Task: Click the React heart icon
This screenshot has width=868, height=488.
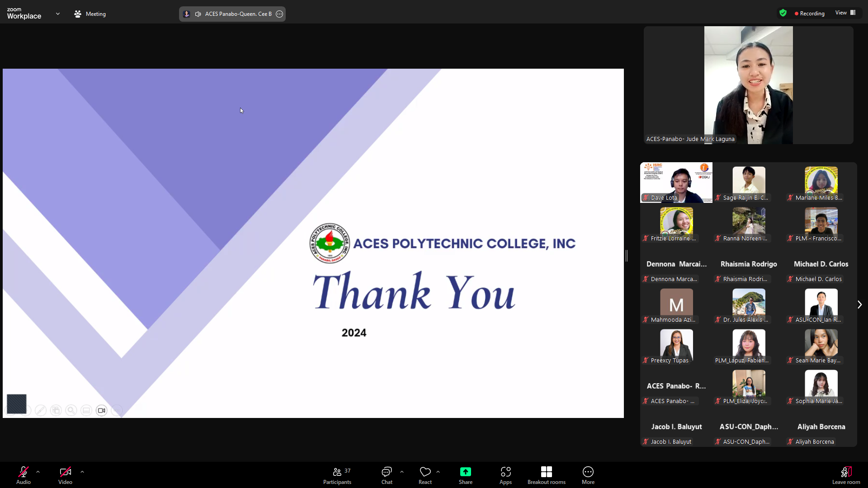Action: pos(425,472)
